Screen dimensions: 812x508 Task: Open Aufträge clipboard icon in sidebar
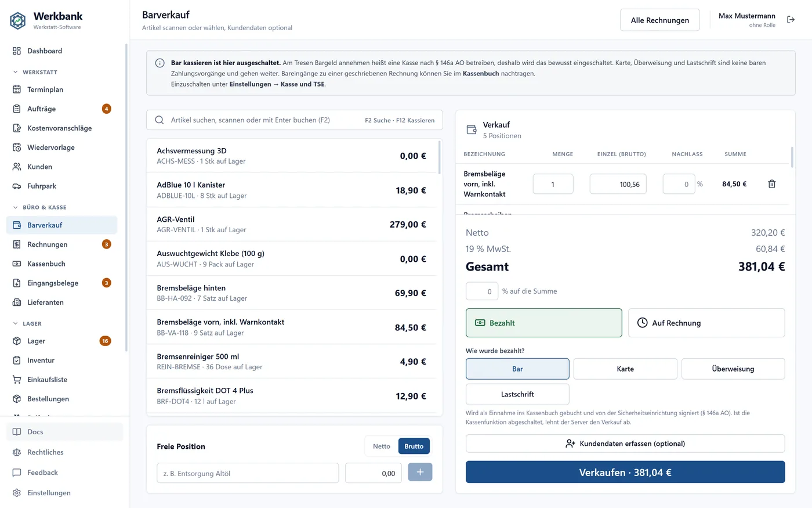tap(17, 109)
